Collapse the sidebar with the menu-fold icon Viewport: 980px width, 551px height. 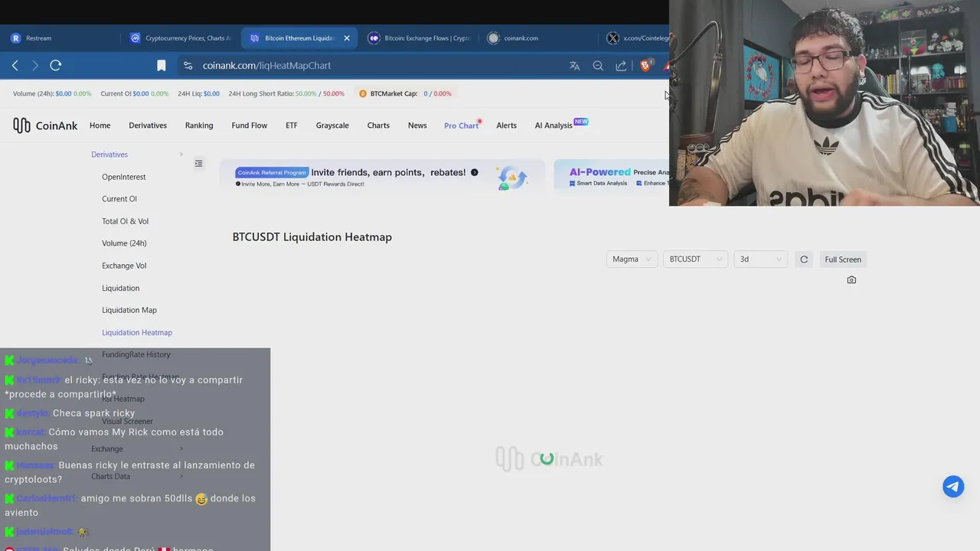(198, 163)
